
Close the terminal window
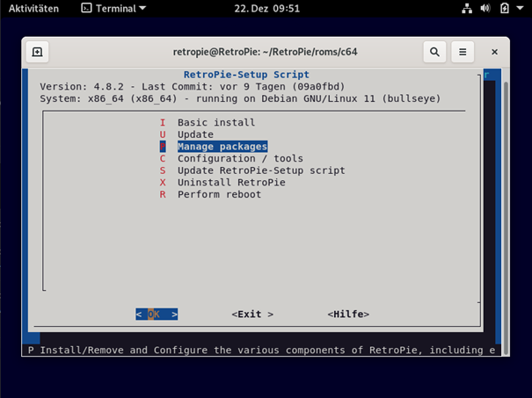coord(495,52)
